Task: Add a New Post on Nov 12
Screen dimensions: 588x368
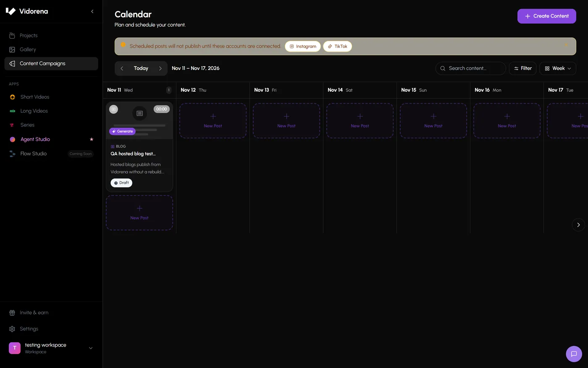Action: [x=213, y=121]
